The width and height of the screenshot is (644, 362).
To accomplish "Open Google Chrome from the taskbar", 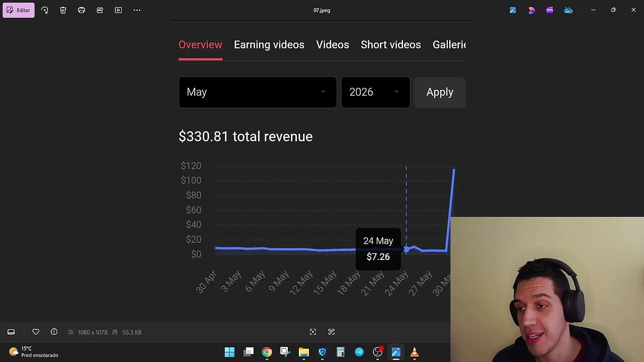I will click(x=267, y=352).
